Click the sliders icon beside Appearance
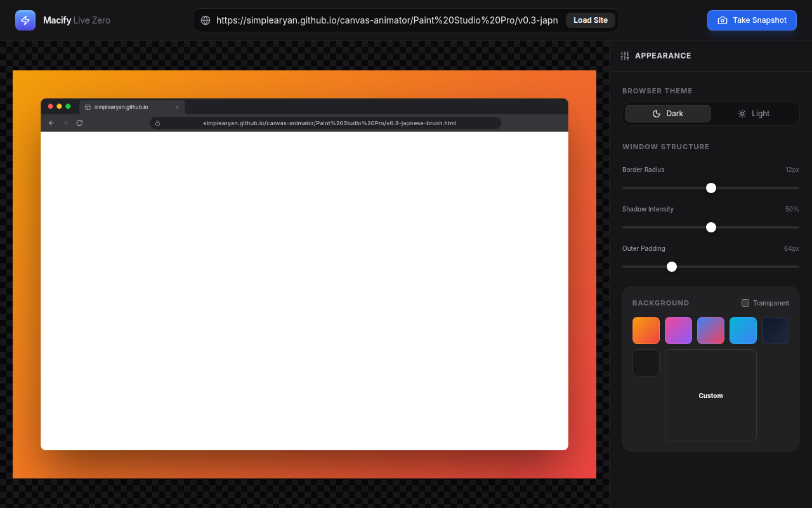The image size is (812, 508). point(625,56)
